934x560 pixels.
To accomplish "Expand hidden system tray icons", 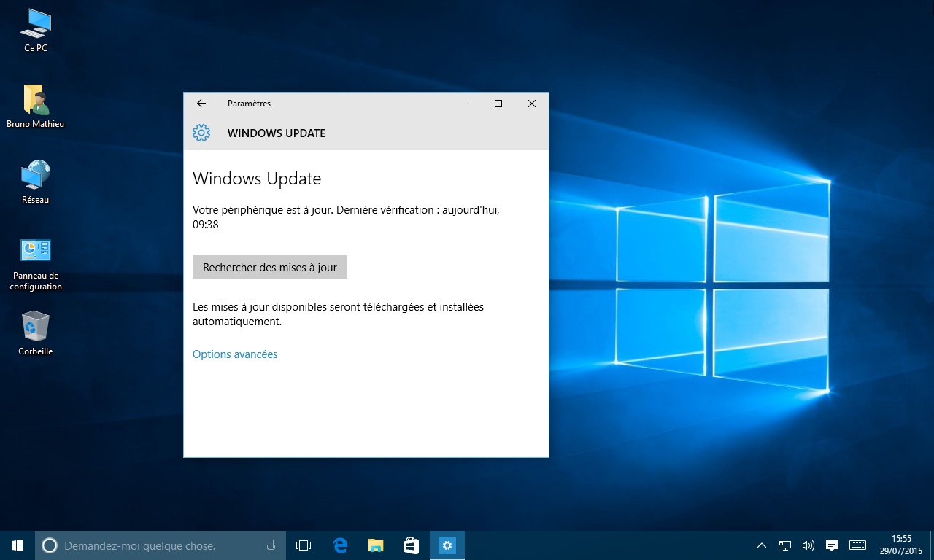I will (761, 545).
